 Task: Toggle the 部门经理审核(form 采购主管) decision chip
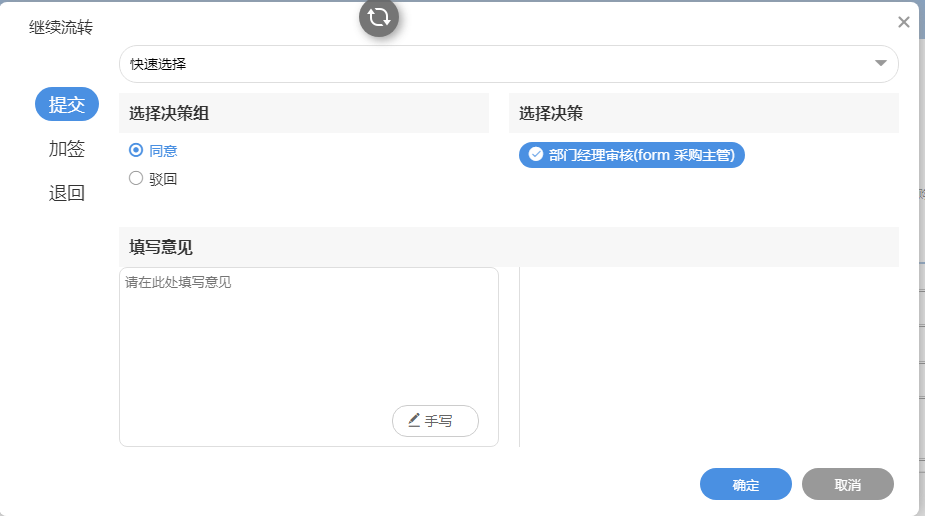pyautogui.click(x=631, y=155)
